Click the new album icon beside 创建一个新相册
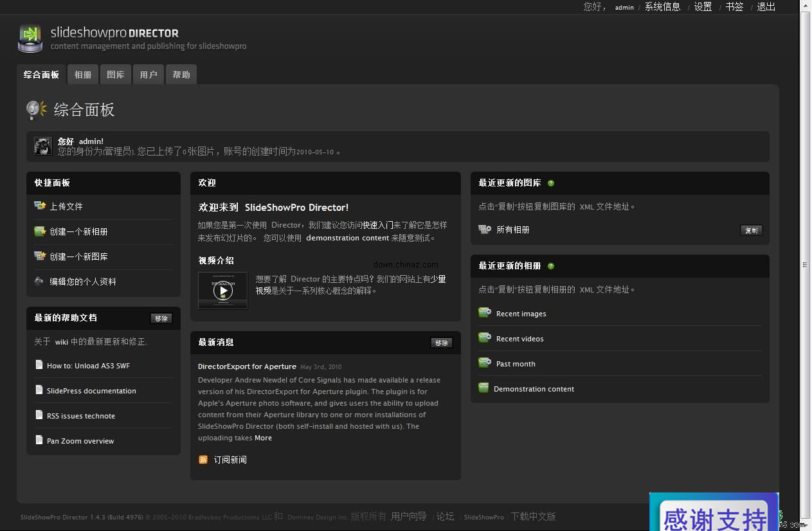Screen dimensions: 812x531 click(40, 231)
